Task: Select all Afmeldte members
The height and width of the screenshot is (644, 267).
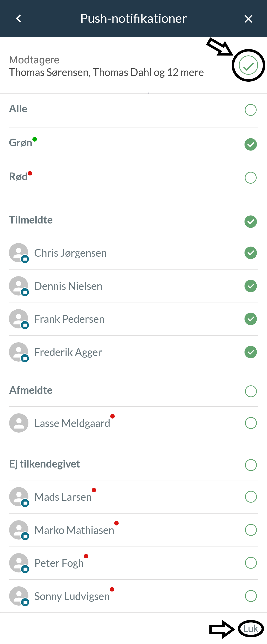Action: [x=251, y=391]
